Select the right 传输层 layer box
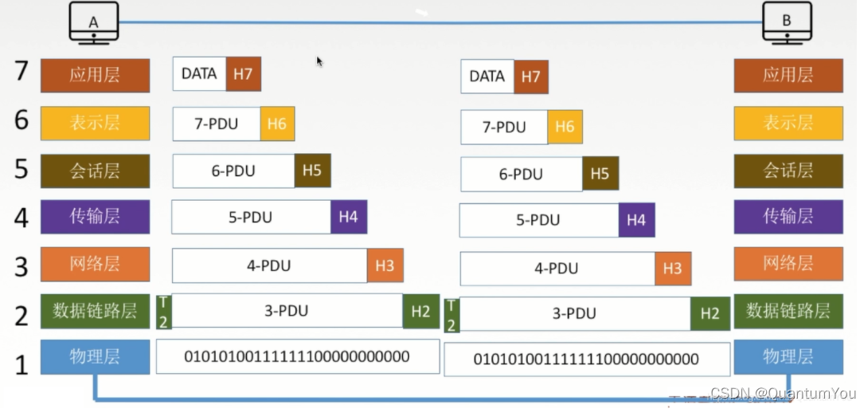868x409 pixels. click(788, 217)
